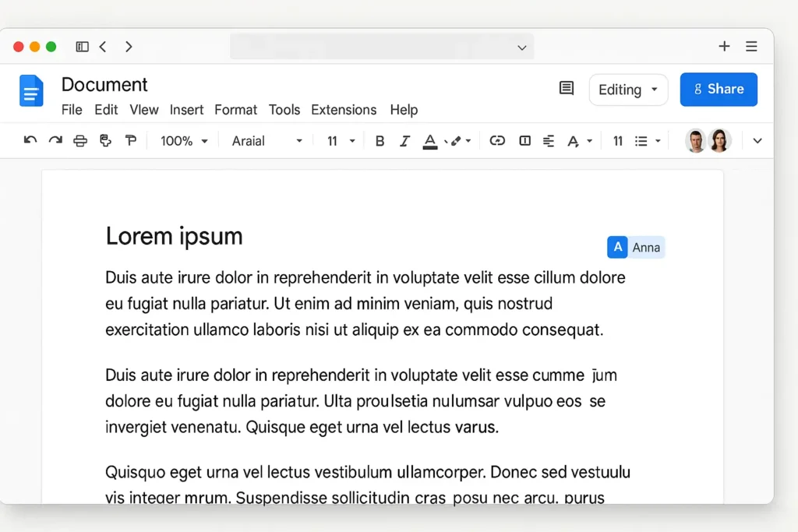Image resolution: width=798 pixels, height=532 pixels.
Task: Click the blue Share button
Action: pos(718,89)
